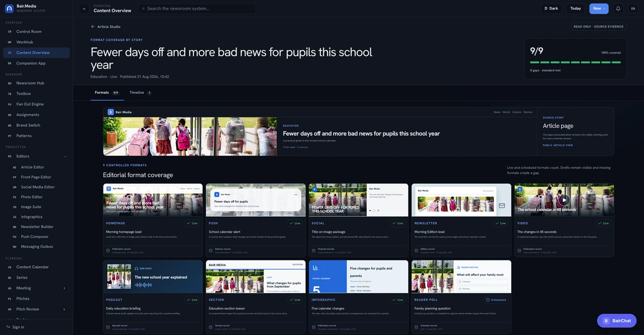Viewport: 644px width, 335px height.
Task: Click Live status badge on Podcast card
Action: tap(192, 300)
